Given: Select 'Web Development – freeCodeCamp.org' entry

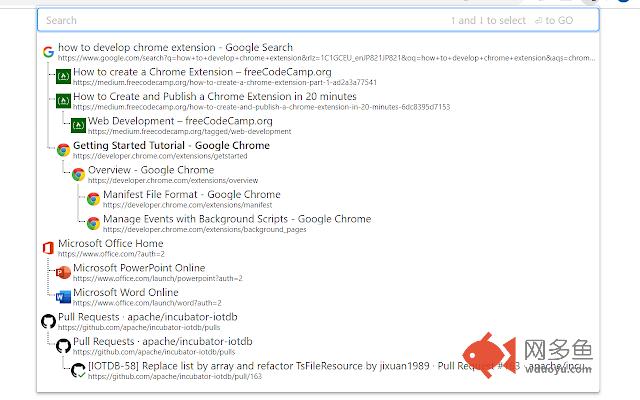Looking at the screenshot, I should 180,121.
